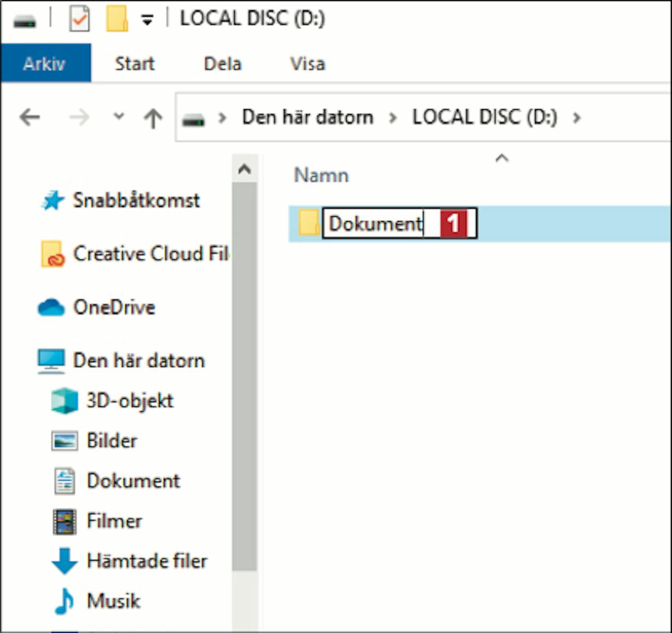Click the Back navigation arrow

click(30, 118)
